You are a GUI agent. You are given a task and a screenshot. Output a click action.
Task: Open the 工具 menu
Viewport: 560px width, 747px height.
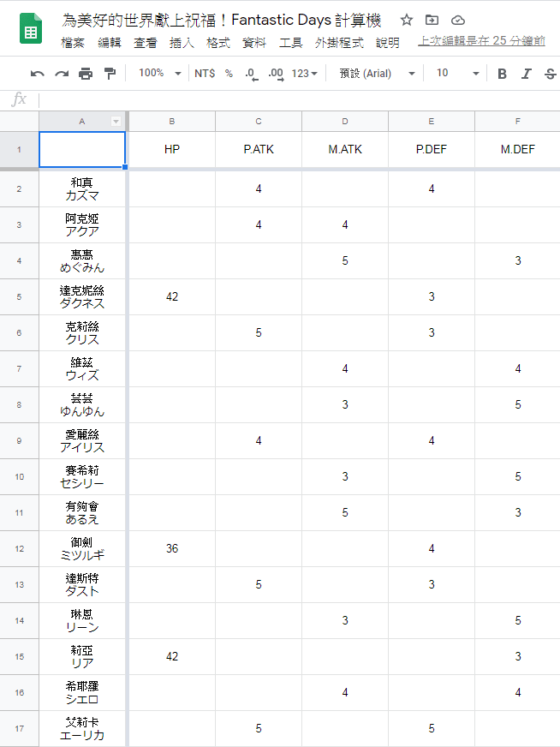(x=290, y=43)
